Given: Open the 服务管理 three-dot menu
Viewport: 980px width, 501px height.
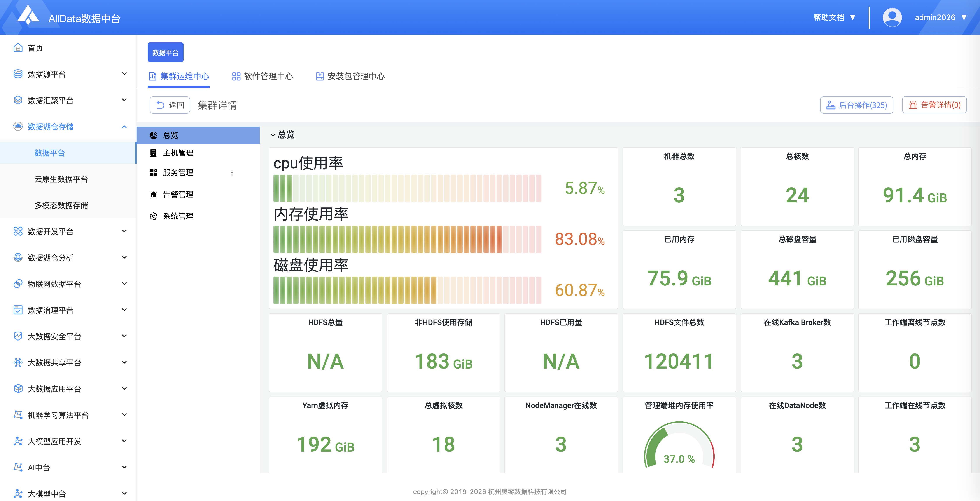Looking at the screenshot, I should (x=232, y=173).
